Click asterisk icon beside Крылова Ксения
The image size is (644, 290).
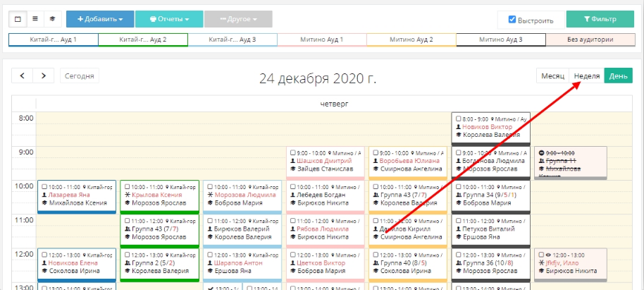tap(128, 195)
